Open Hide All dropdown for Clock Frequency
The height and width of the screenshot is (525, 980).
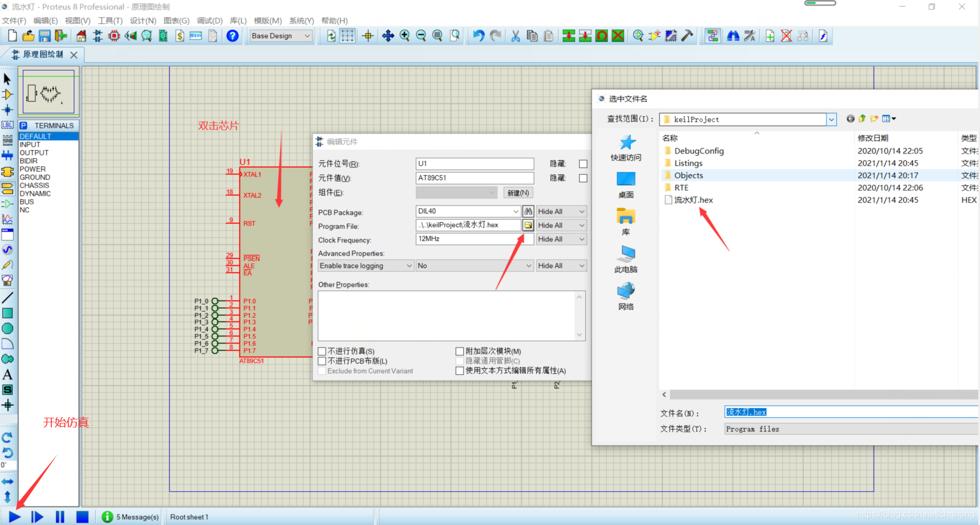point(561,239)
